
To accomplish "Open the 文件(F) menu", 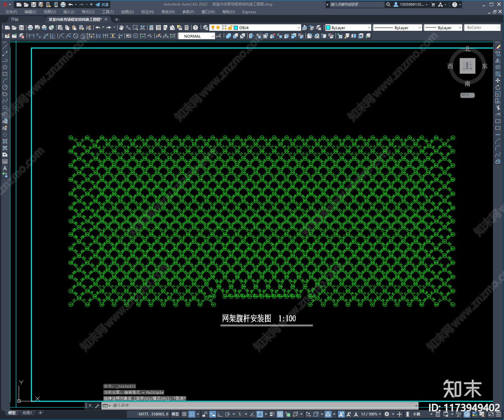I will coord(11,12).
